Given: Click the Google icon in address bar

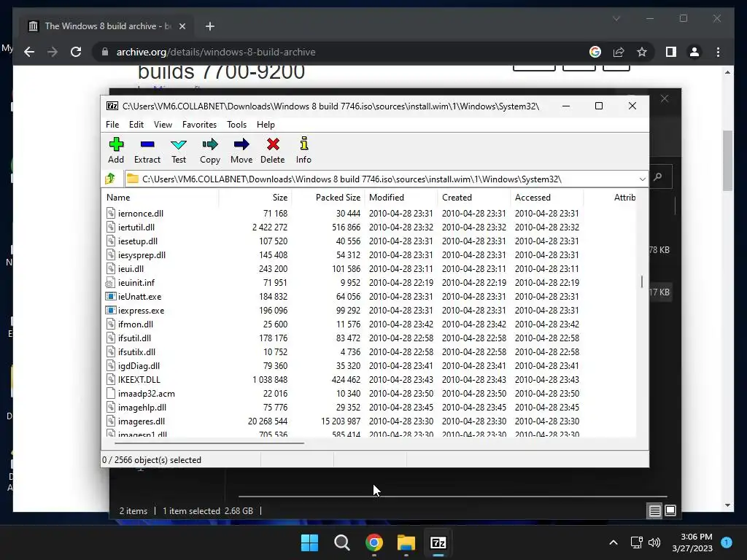Looking at the screenshot, I should pos(595,52).
